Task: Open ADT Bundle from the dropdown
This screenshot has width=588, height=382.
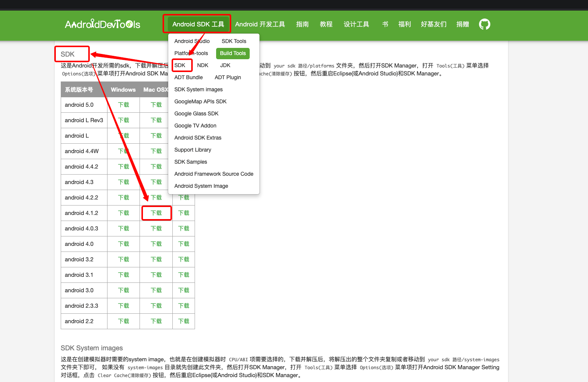Action: pyautogui.click(x=189, y=77)
